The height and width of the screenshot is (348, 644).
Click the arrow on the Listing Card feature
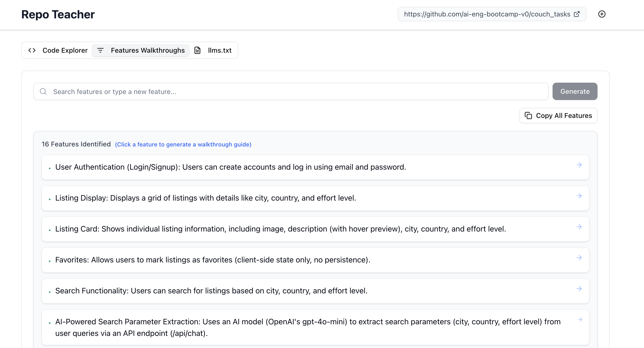579,227
